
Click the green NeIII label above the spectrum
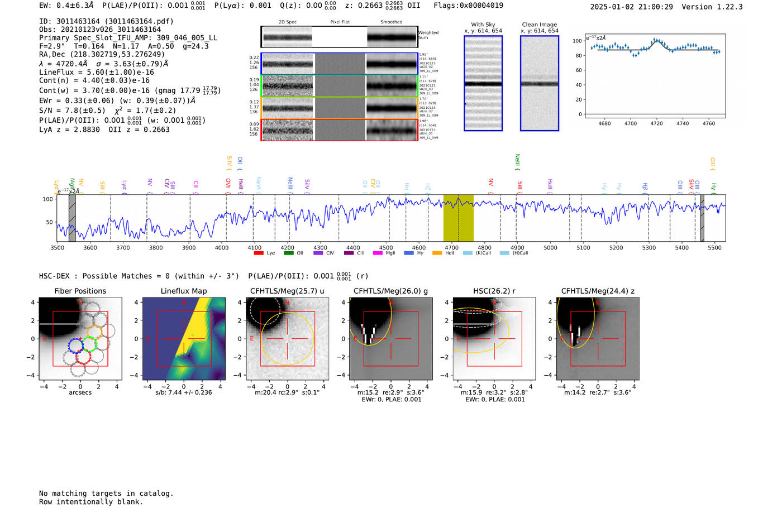[x=517, y=162]
